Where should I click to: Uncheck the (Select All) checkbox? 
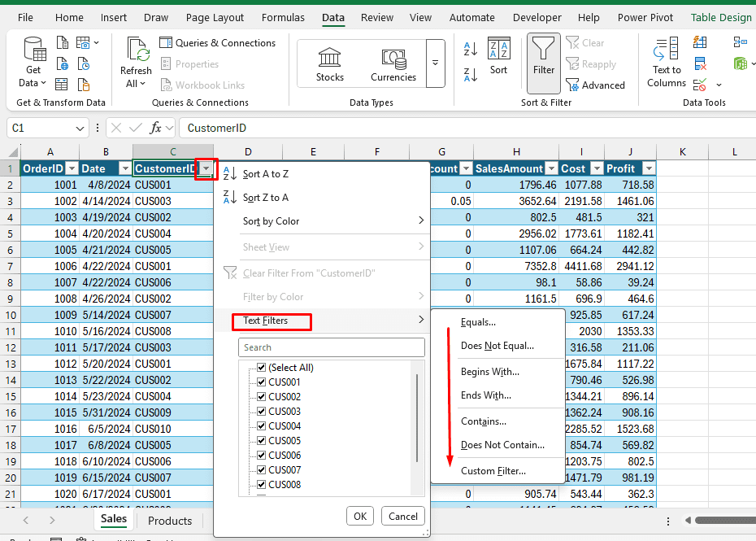click(x=262, y=368)
